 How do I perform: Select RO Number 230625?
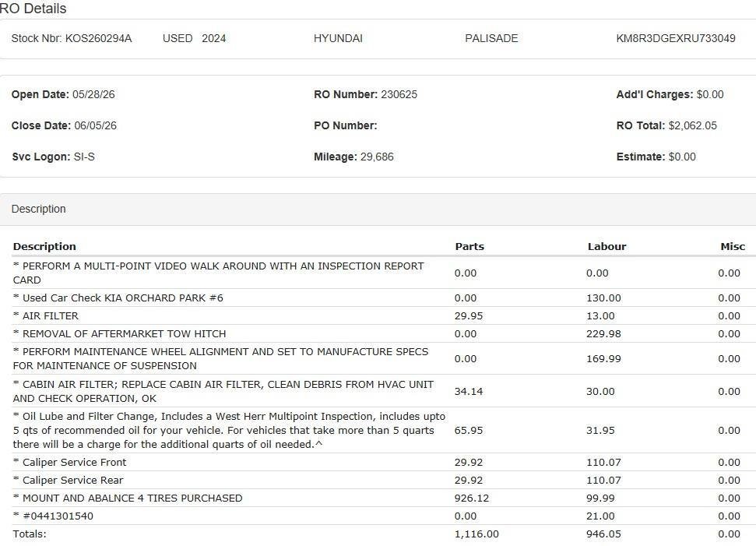coord(365,94)
